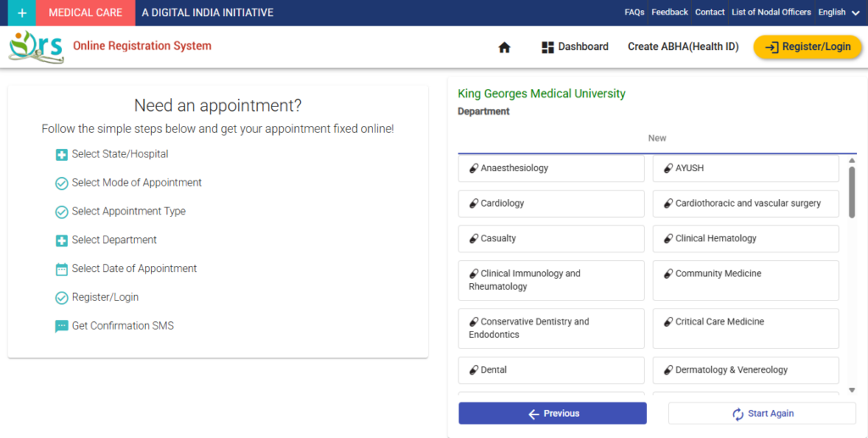
Task: Click the ORS logo
Action: [x=36, y=47]
